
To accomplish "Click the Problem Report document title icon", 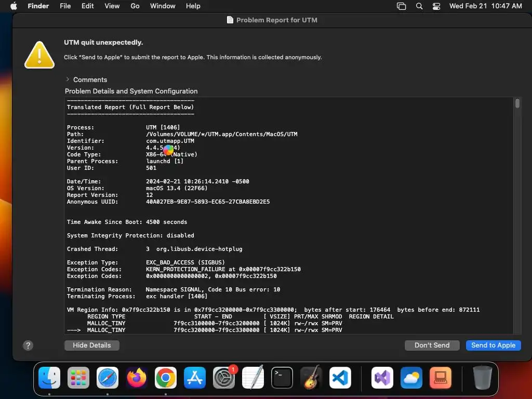I will [x=230, y=20].
